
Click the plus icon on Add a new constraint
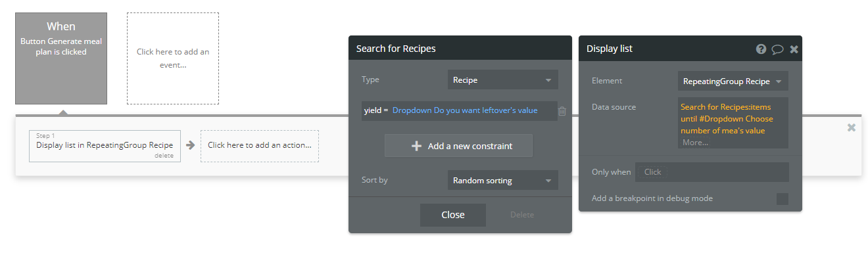tap(416, 146)
